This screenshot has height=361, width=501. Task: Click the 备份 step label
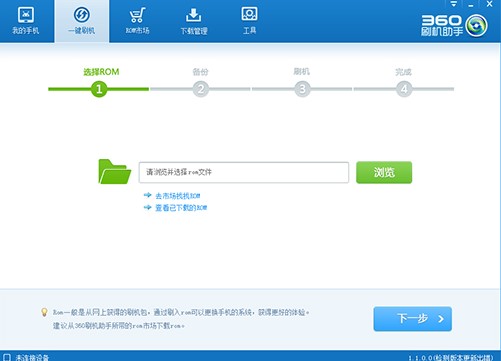[x=200, y=72]
